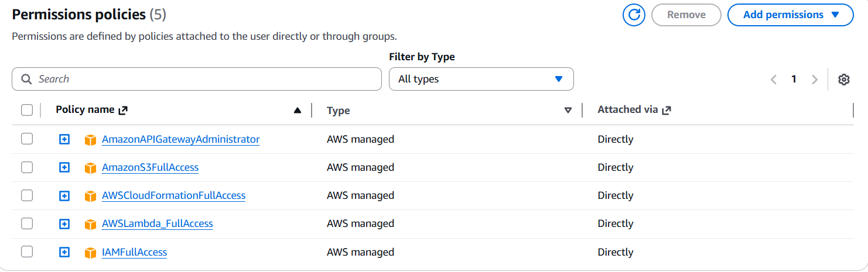The image size is (868, 272).
Task: Click the refresh policies icon
Action: click(x=634, y=15)
